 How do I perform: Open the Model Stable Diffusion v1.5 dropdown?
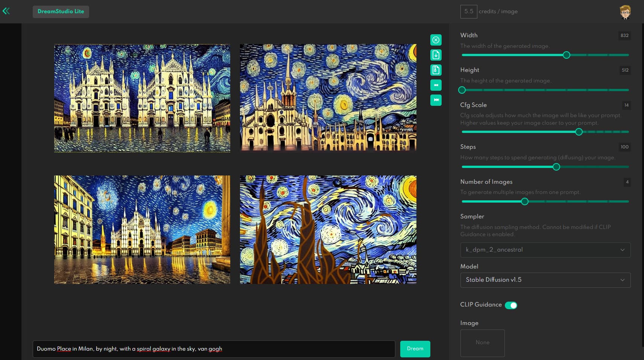(545, 280)
